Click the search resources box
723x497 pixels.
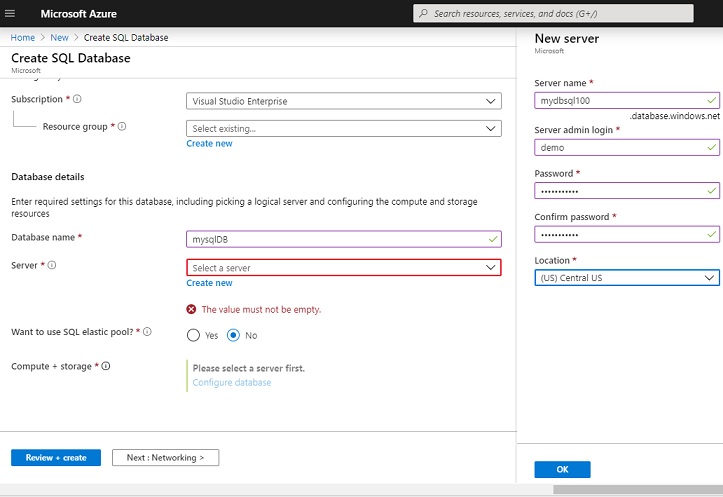pos(553,13)
